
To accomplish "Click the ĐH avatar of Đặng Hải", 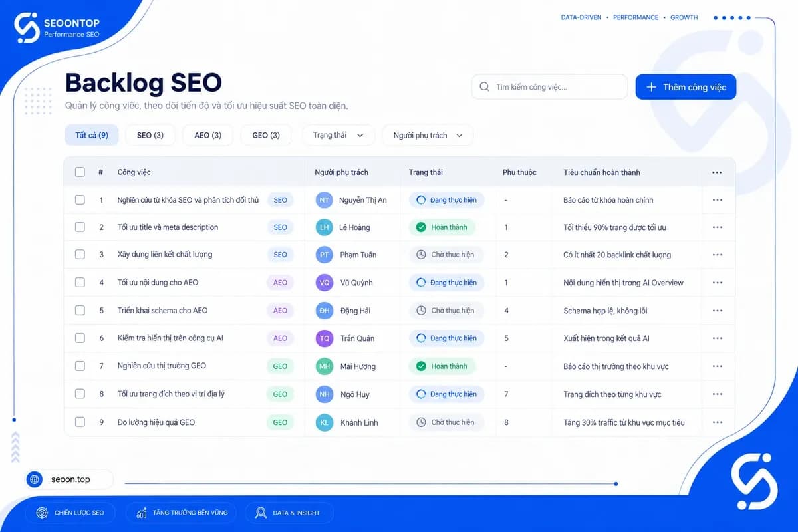I will point(324,311).
